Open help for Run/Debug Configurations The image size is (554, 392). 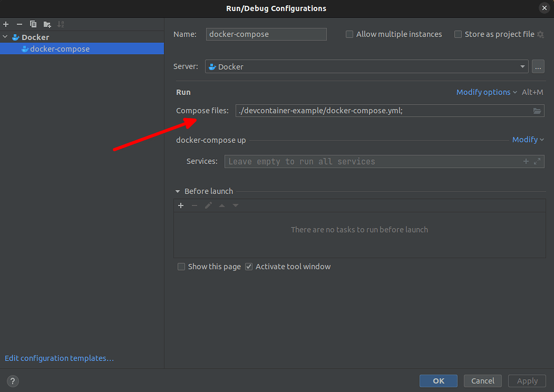[12, 381]
